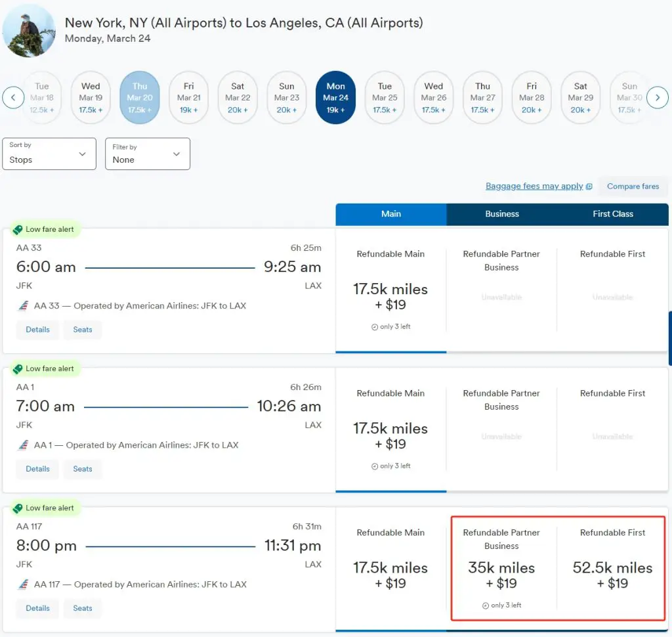Select the First Class fare tab

[x=613, y=214]
